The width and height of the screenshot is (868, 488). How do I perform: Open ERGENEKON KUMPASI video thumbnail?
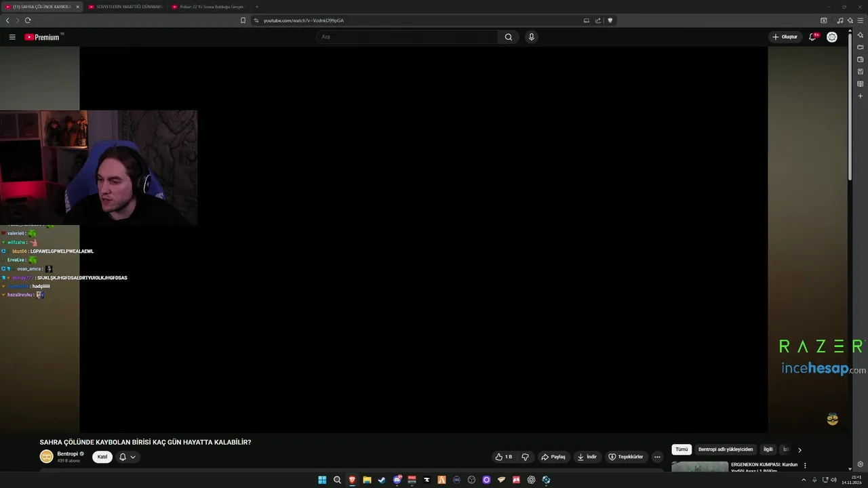[700, 466]
